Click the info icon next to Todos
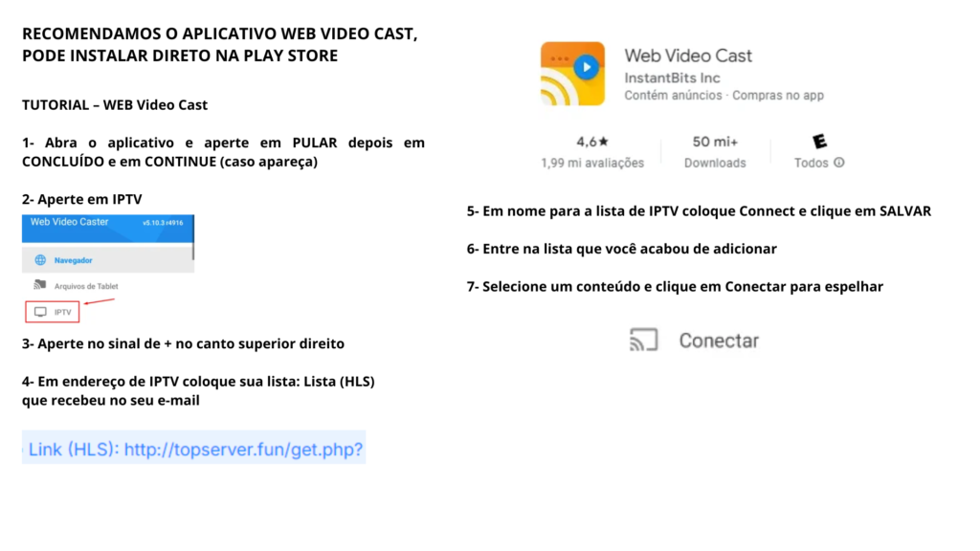 pos(838,163)
